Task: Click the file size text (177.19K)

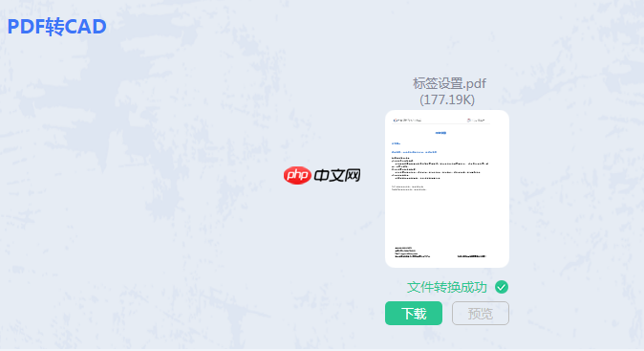Action: pos(447,99)
